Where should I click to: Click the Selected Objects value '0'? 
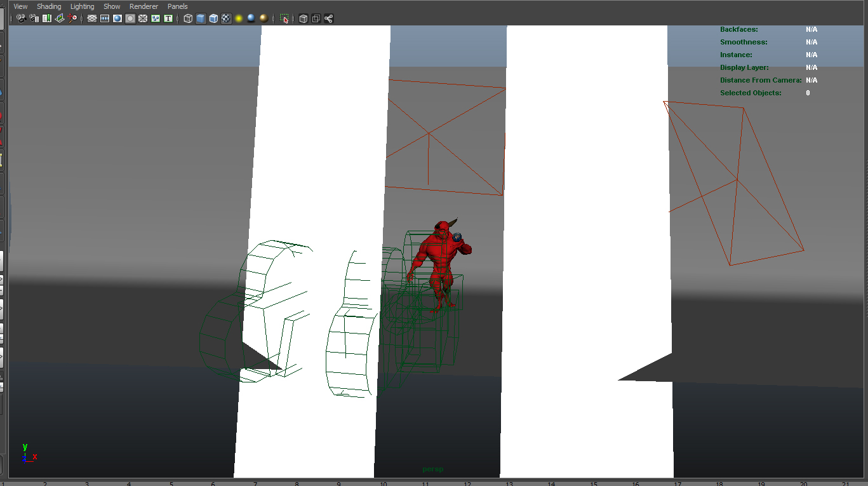pos(808,93)
